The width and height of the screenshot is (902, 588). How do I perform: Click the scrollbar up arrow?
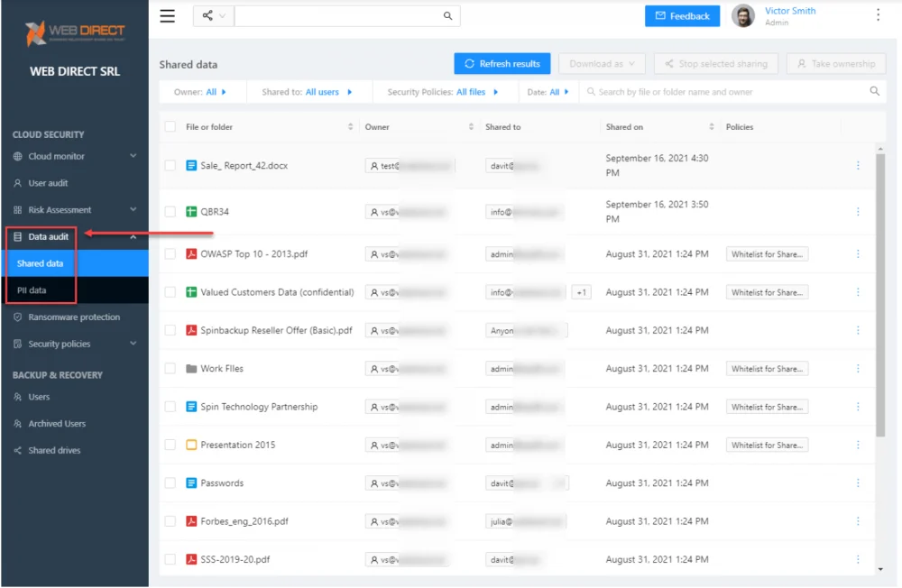click(x=880, y=149)
